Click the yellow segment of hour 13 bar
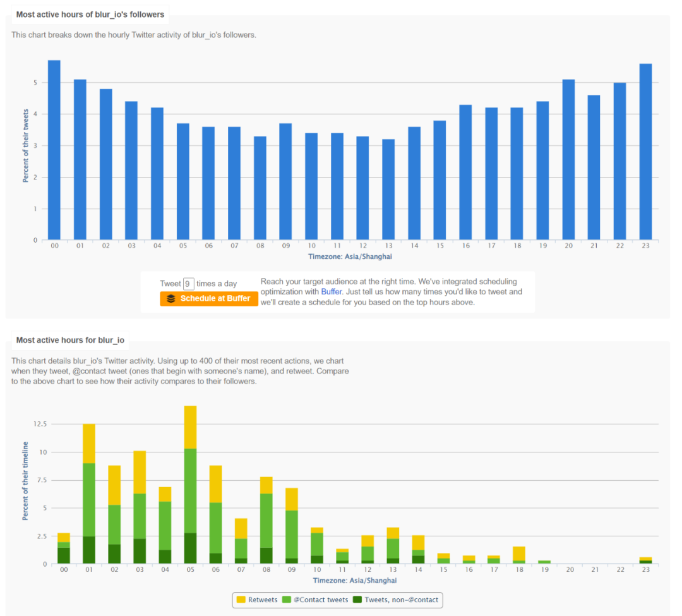This screenshot has height=616, width=682. tap(393, 533)
